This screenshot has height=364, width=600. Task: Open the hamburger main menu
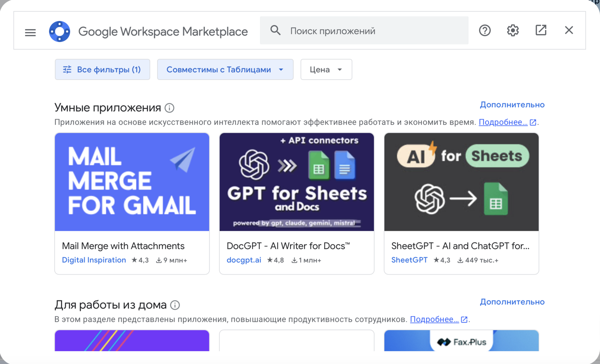30,32
